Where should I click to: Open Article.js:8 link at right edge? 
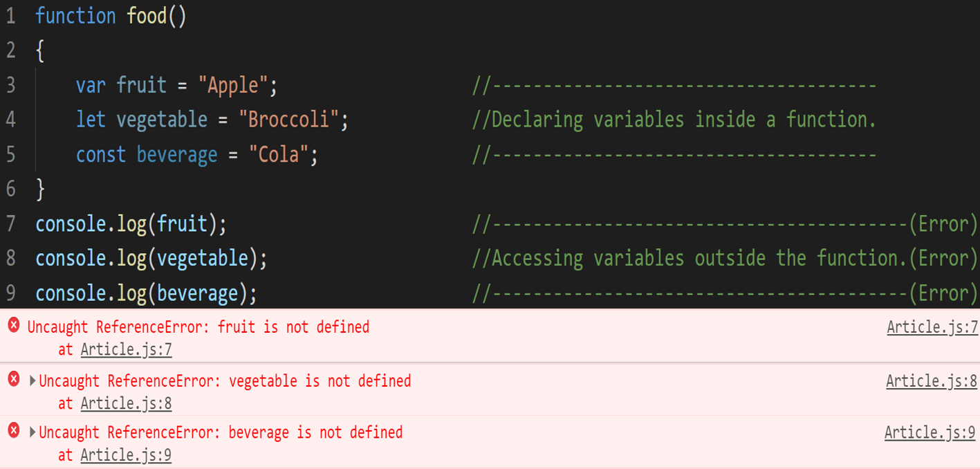tap(932, 381)
